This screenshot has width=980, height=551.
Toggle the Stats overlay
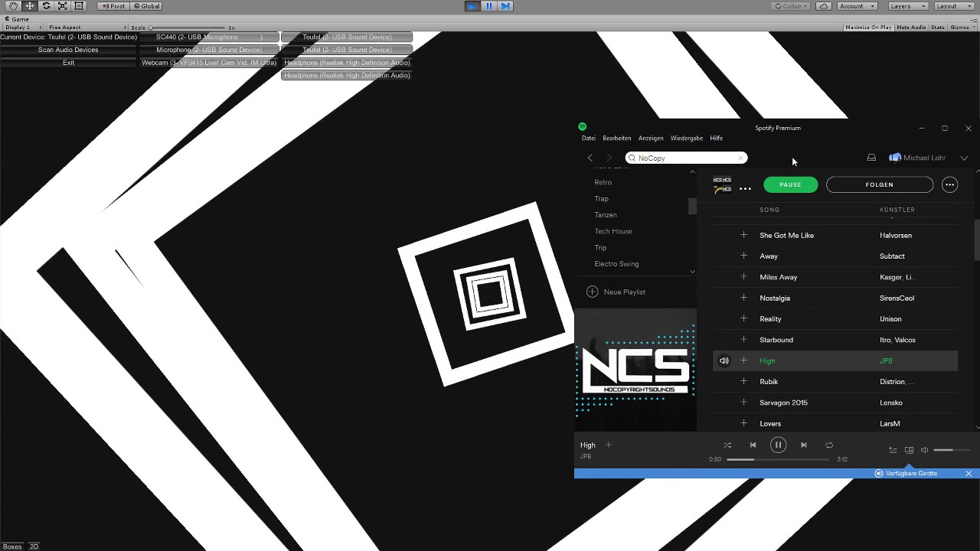coord(938,28)
